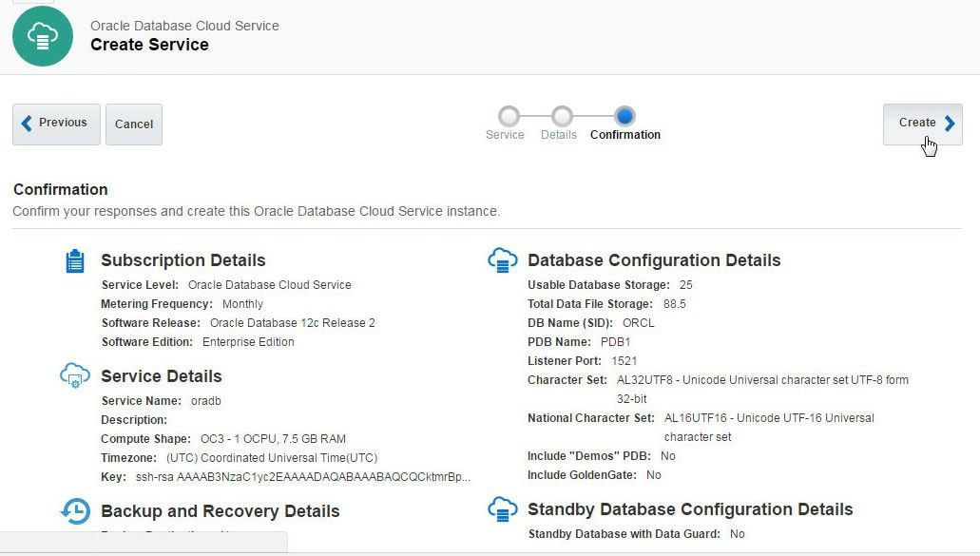Click the AL32UTF8 character set value
This screenshot has height=556, width=980.
coord(762,390)
